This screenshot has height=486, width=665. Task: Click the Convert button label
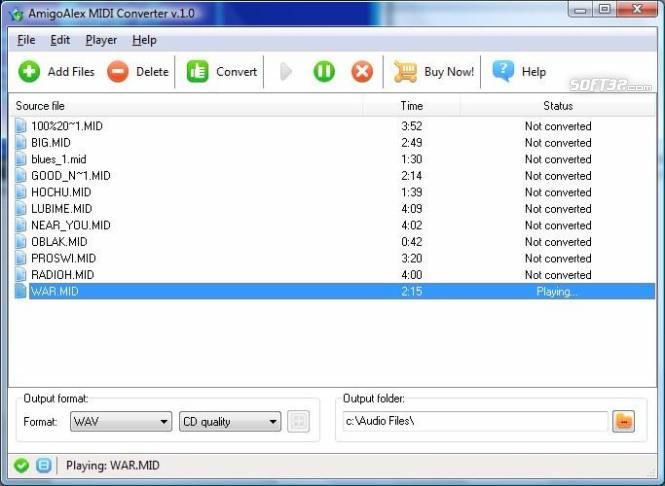click(x=236, y=72)
